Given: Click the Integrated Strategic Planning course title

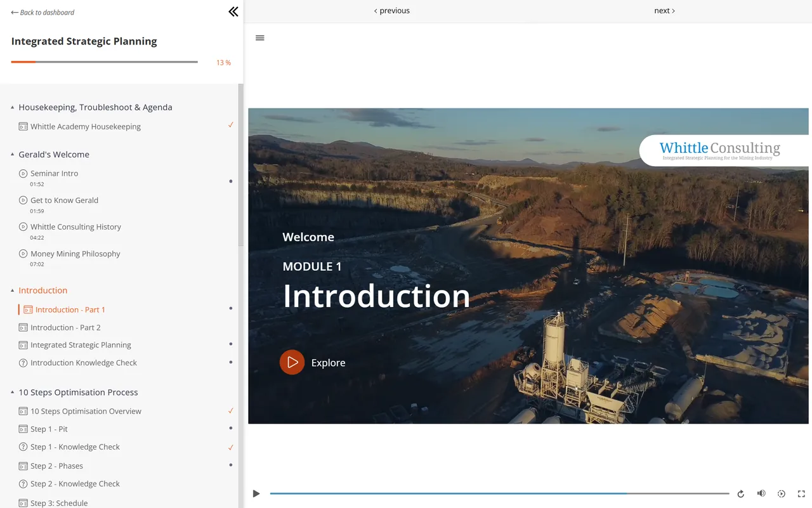Looking at the screenshot, I should [x=84, y=41].
